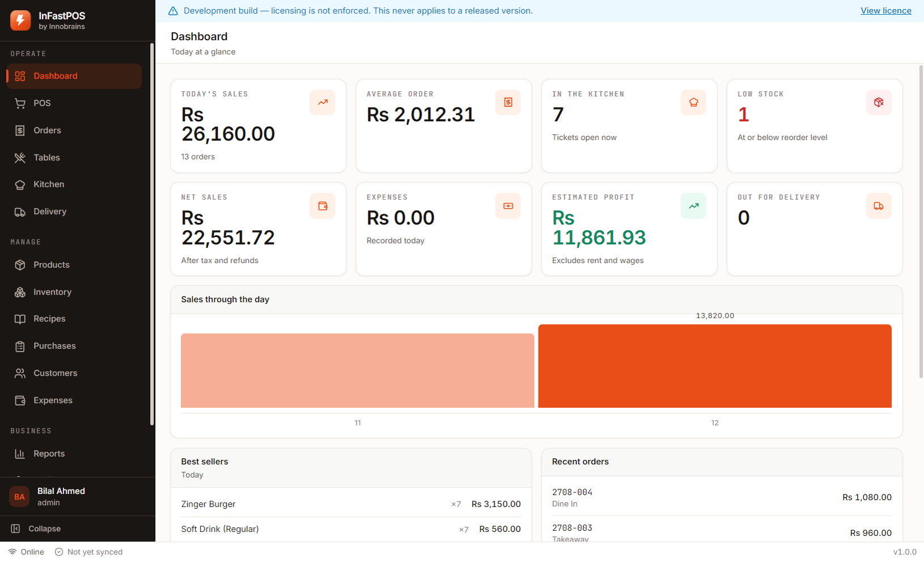Click the 'Sales through the day' heading
The image size is (924, 562).
225,299
